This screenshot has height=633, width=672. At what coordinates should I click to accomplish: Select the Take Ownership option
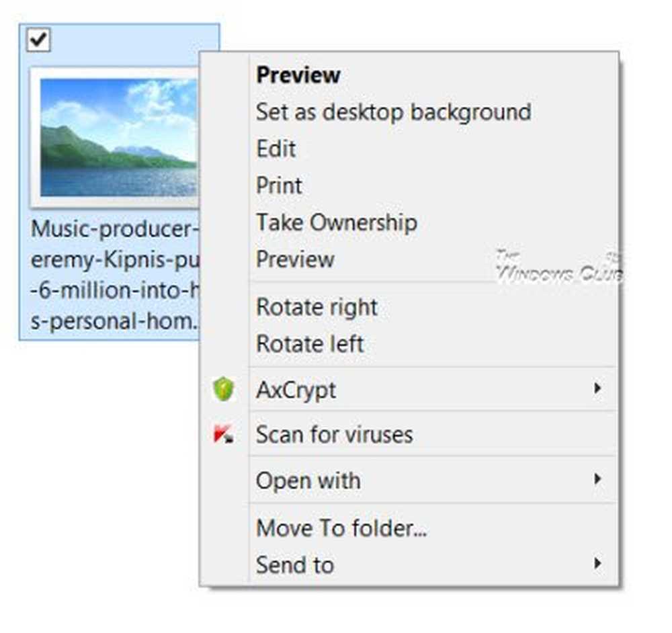point(337,222)
